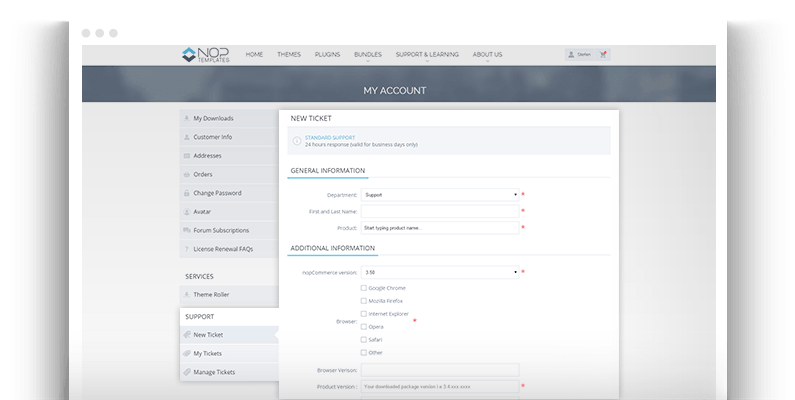The width and height of the screenshot is (795, 400).
Task: Expand the nopCommerce version dropdown
Action: pyautogui.click(x=440, y=272)
